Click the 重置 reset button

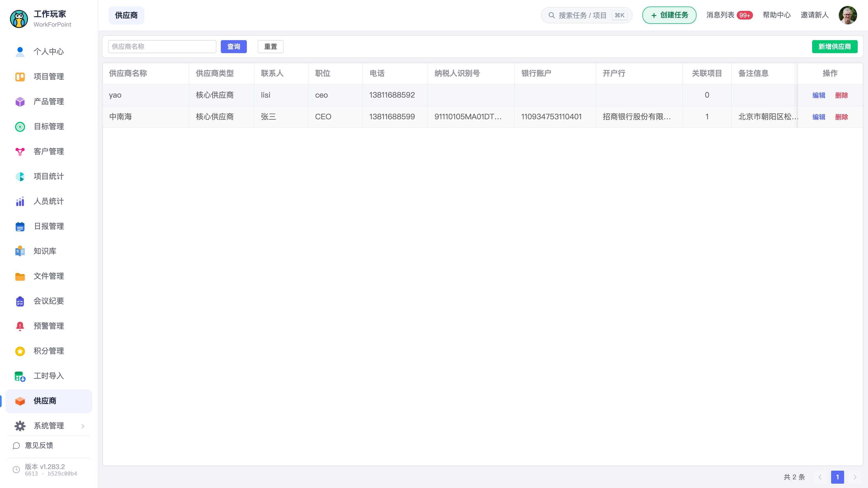tap(271, 46)
